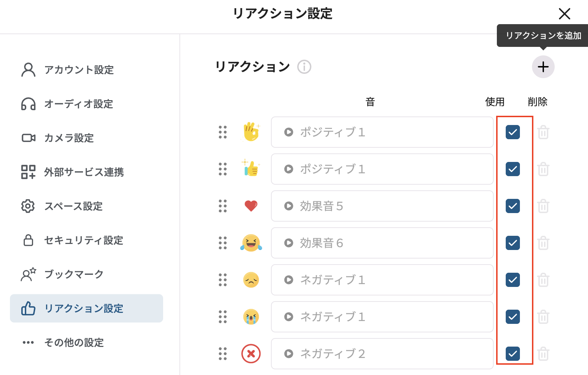The image size is (588, 375).
Task: Uncheck 使用 for the heart reaction
Action: tap(512, 206)
